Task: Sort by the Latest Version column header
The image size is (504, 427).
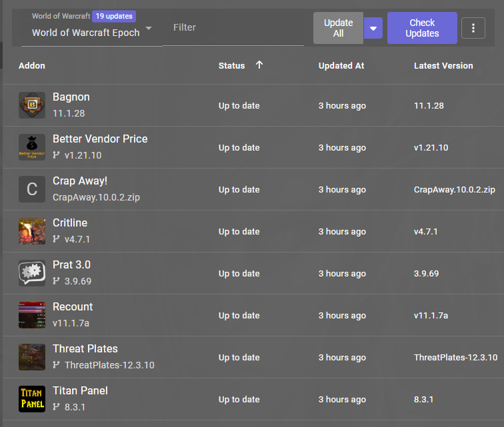Action: click(x=443, y=65)
